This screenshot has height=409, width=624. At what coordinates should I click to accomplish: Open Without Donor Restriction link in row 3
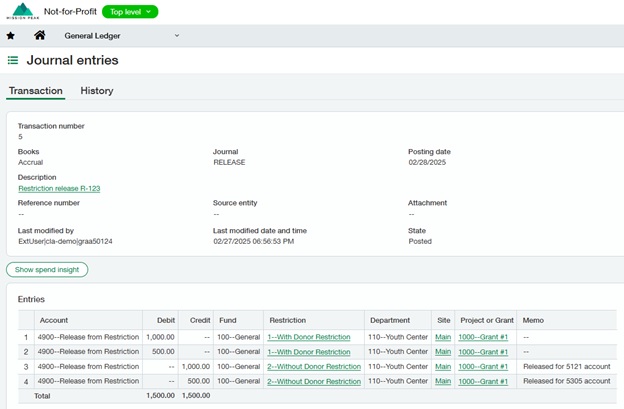coord(314,367)
